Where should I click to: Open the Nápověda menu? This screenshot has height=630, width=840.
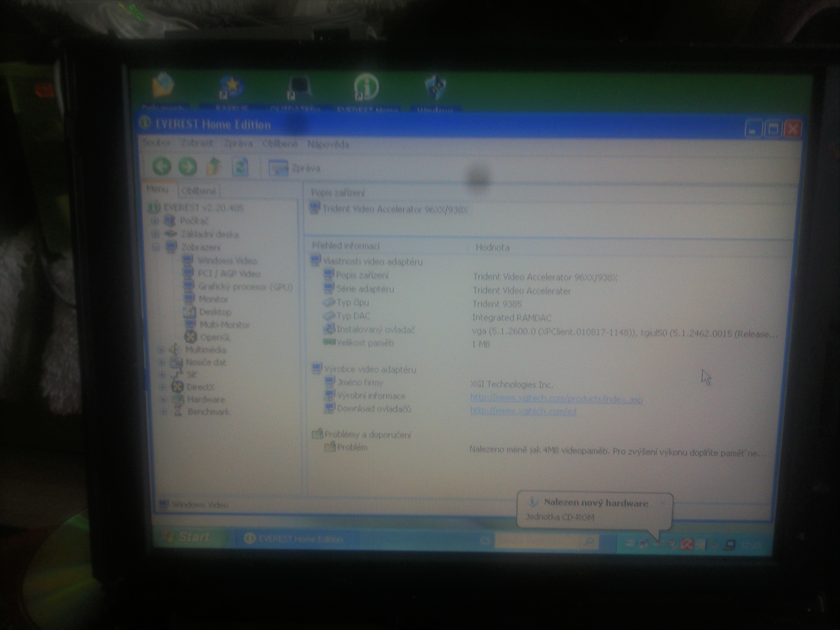click(x=328, y=144)
